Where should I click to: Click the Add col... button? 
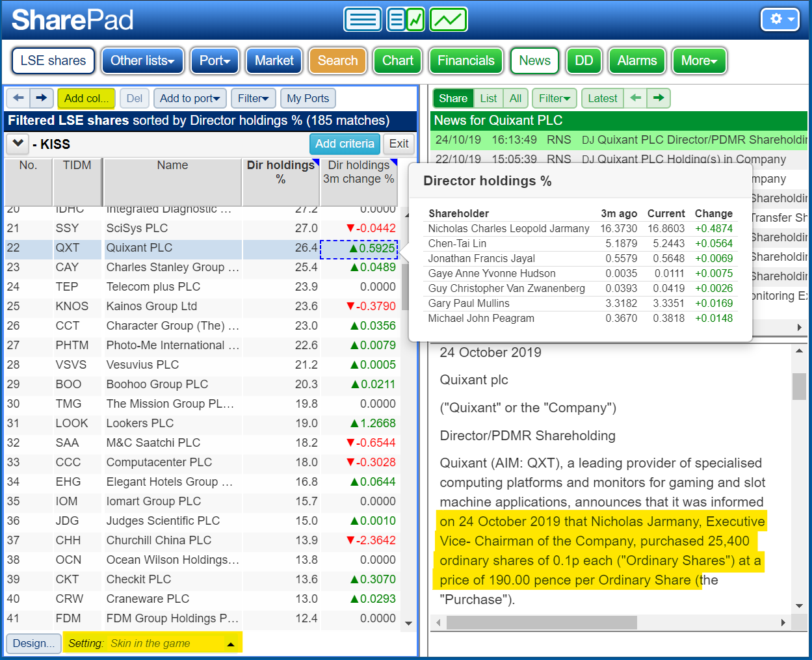pyautogui.click(x=86, y=98)
